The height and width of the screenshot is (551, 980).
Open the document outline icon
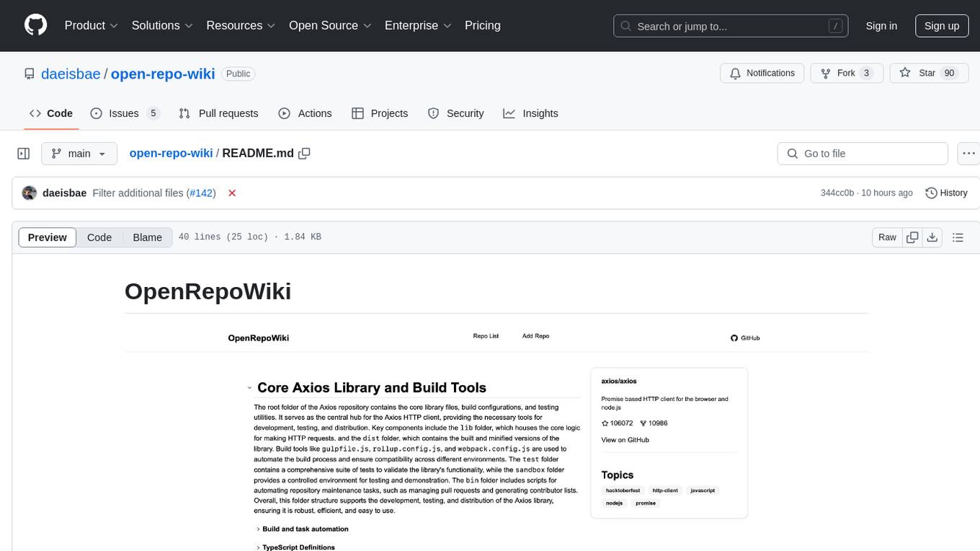coord(958,237)
